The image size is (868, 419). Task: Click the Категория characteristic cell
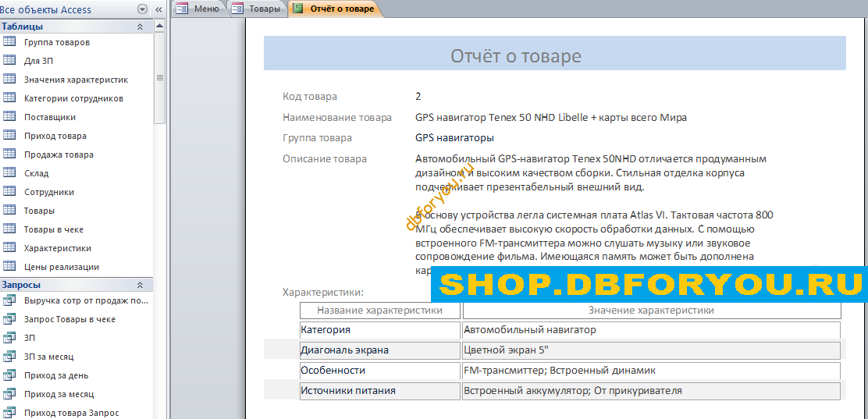pos(379,330)
